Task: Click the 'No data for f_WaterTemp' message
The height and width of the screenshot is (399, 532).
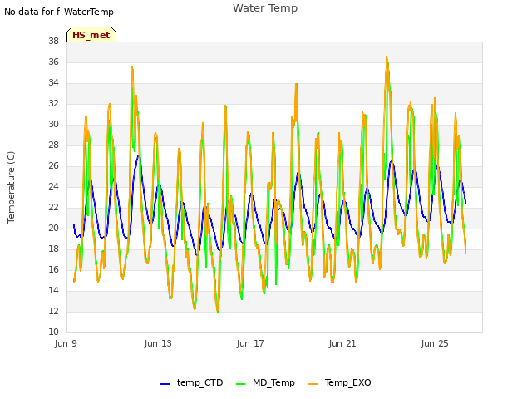Action: [x=59, y=12]
